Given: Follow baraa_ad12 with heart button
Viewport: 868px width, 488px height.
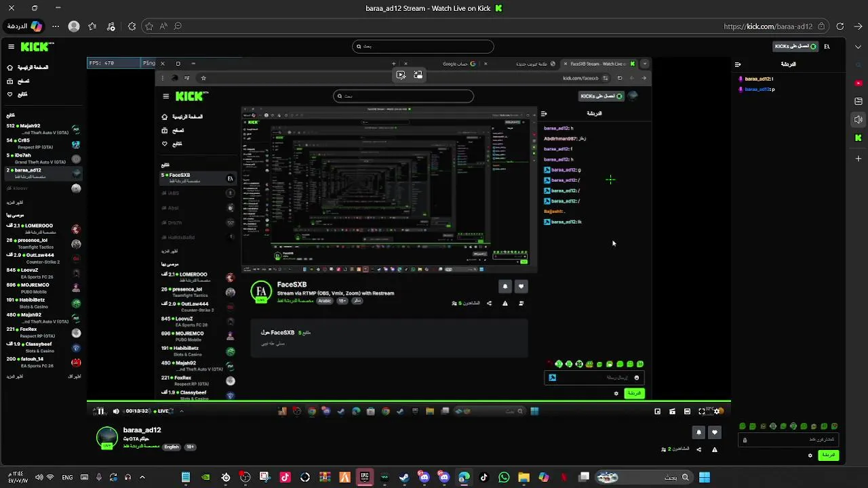Looking at the screenshot, I should (714, 432).
